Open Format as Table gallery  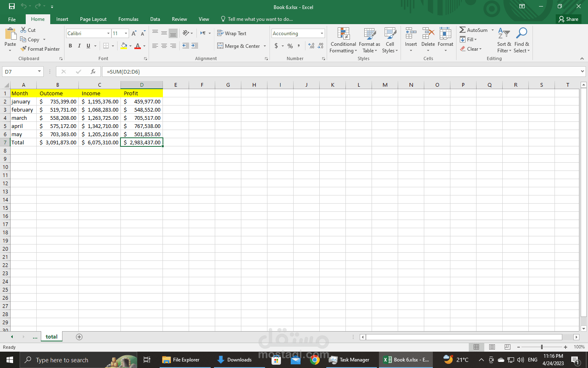[370, 40]
